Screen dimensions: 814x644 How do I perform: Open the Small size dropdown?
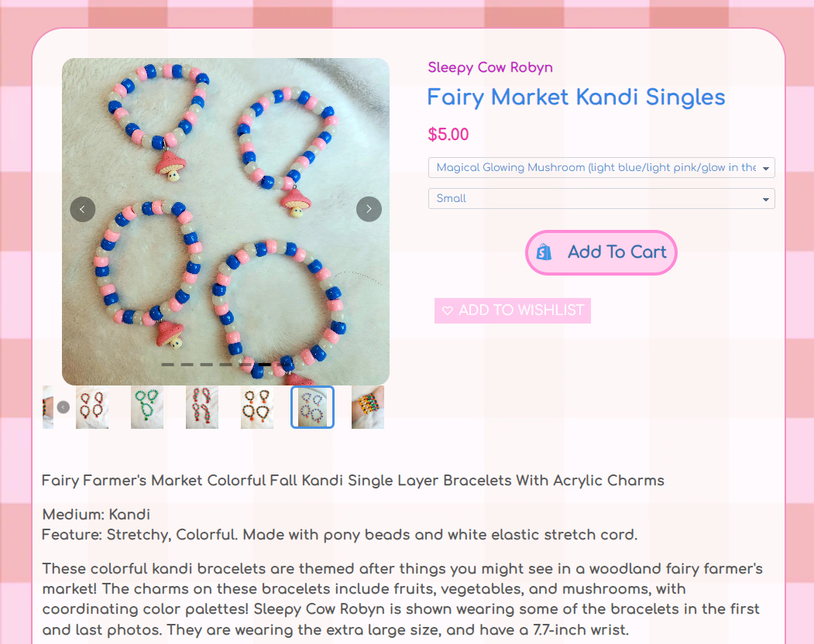[601, 199]
